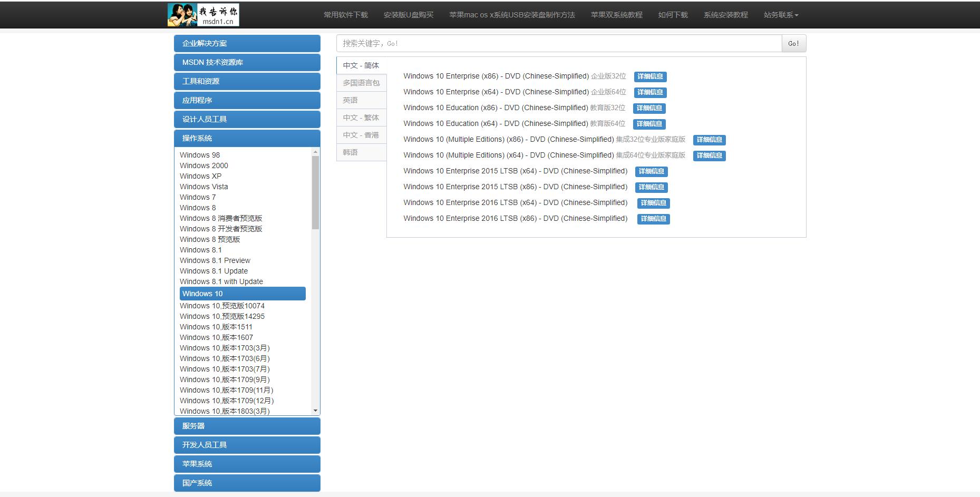Select Windows 8 开发者预览版 entry
980x497 pixels.
[x=221, y=229]
